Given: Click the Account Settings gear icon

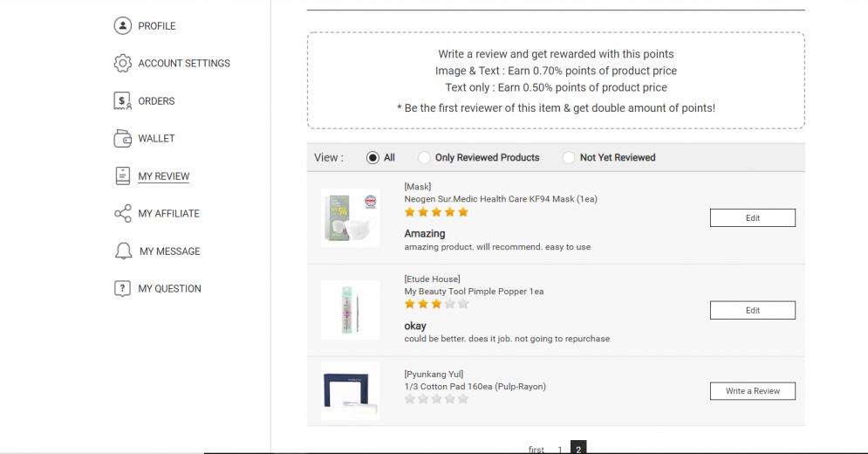Looking at the screenshot, I should point(123,63).
